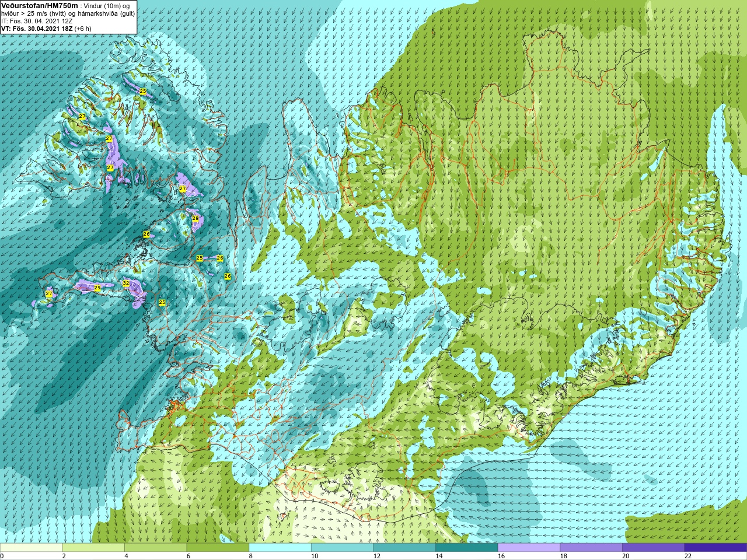Click the 14–16 m/s dark teal swatch
The image size is (747, 560).
pos(466,548)
